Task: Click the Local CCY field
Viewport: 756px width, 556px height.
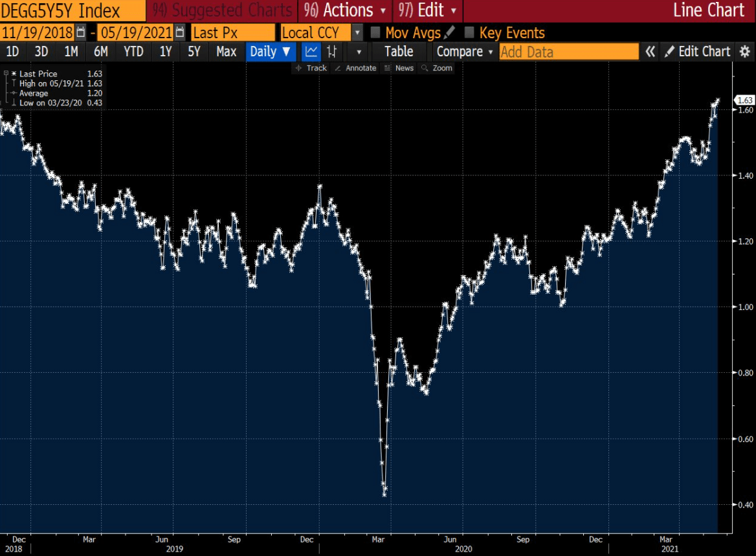Action: click(316, 32)
